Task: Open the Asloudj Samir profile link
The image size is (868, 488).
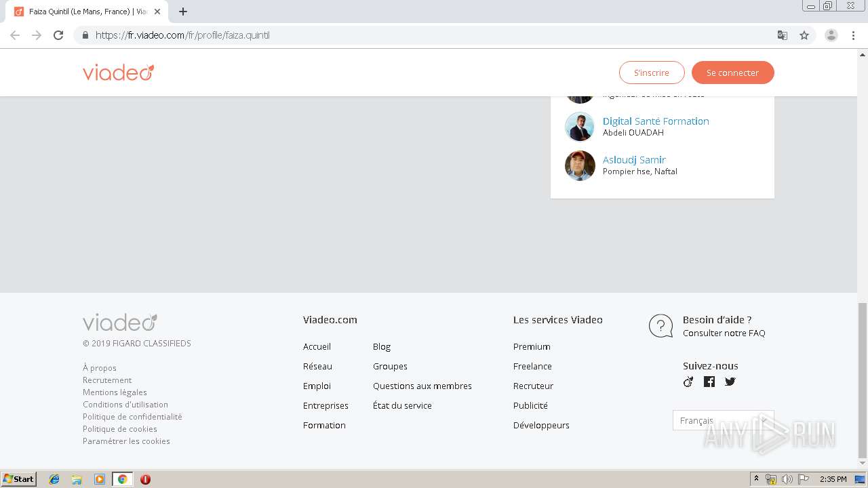Action: coord(634,160)
